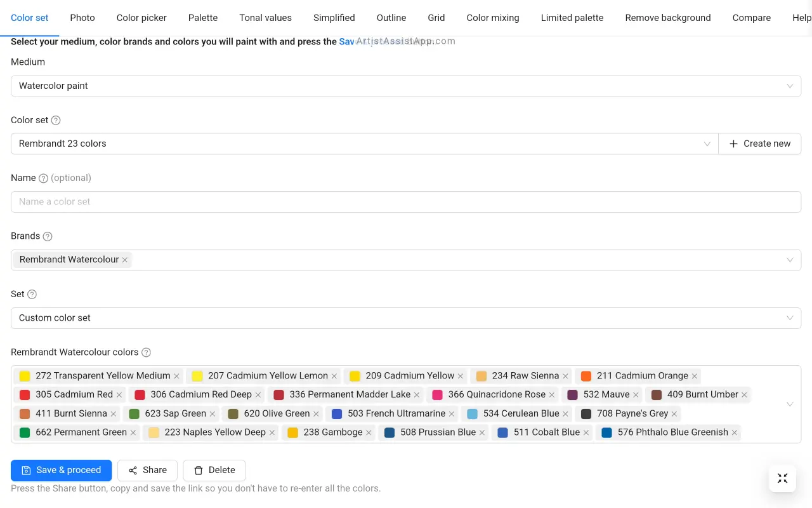Remove the 662 Permanent Green tag

[x=133, y=432]
